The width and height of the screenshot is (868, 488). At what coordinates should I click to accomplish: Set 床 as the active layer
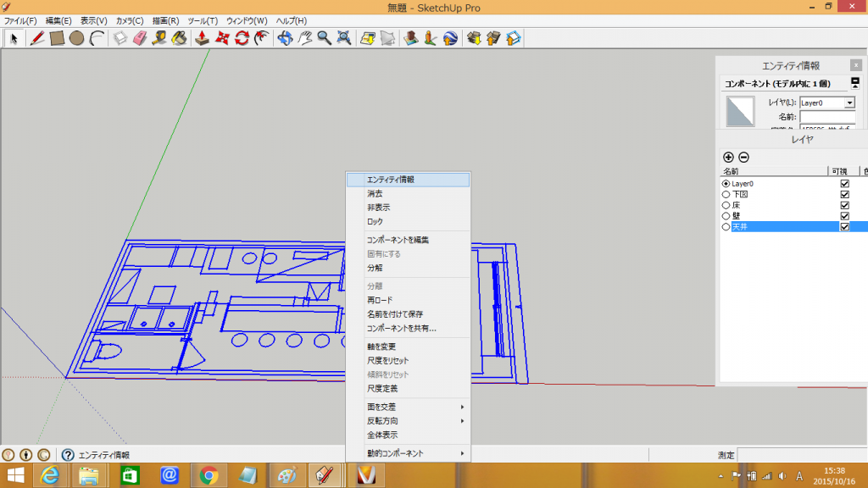pos(726,205)
